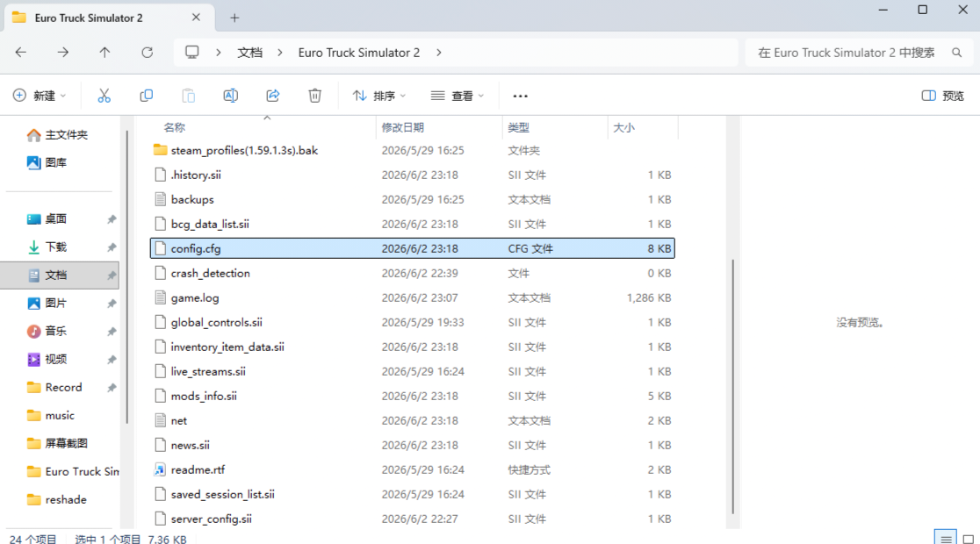Unpin 桌面 using its pin icon
This screenshot has width=980, height=544.
(x=112, y=219)
